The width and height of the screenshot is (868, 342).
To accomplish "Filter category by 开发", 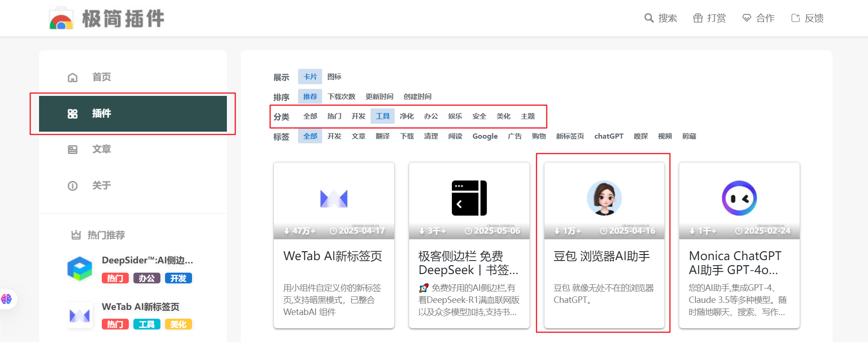I will pyautogui.click(x=358, y=116).
